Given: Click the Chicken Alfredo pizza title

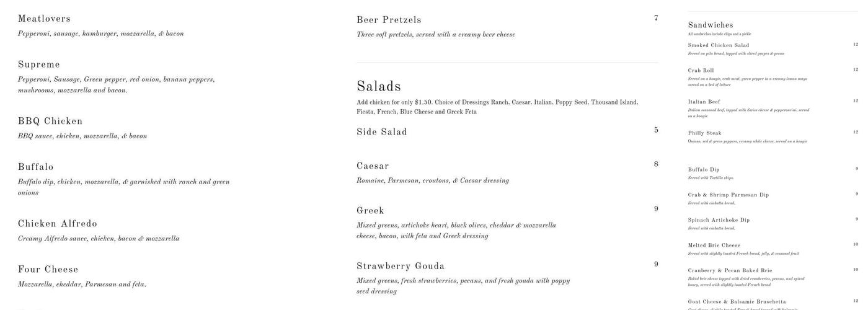Looking at the screenshot, I should point(58,224).
